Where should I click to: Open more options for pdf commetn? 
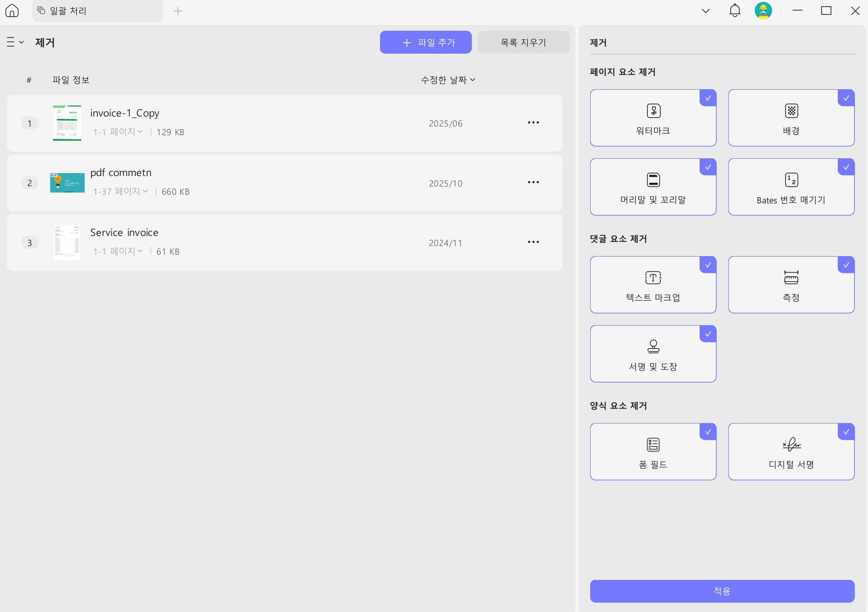click(x=533, y=182)
